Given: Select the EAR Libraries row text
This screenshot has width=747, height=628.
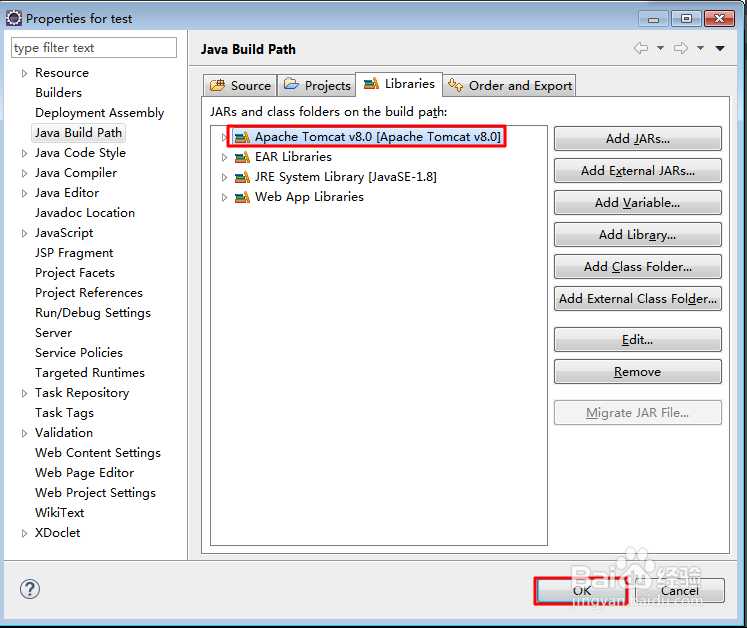Looking at the screenshot, I should (293, 157).
